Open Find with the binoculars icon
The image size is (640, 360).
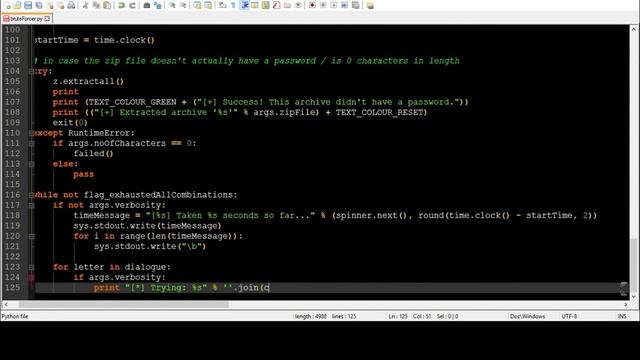147,5
